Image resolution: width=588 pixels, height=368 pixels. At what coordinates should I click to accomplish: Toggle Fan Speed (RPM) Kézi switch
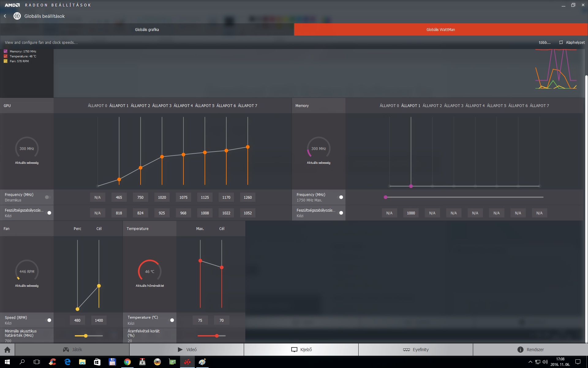point(48,320)
